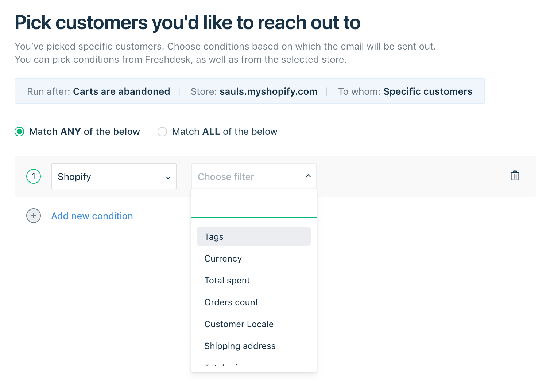Click the Add new condition link
The width and height of the screenshot is (550, 392).
92,216
